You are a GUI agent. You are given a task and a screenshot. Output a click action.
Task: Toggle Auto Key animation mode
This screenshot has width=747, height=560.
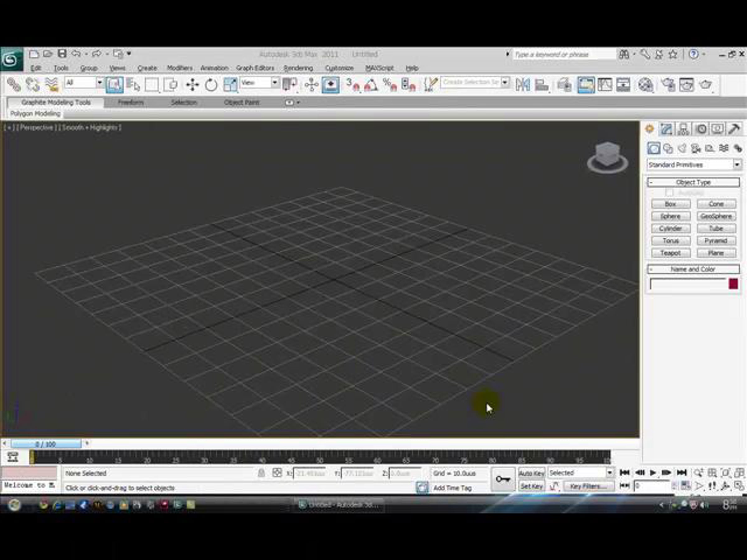(532, 473)
